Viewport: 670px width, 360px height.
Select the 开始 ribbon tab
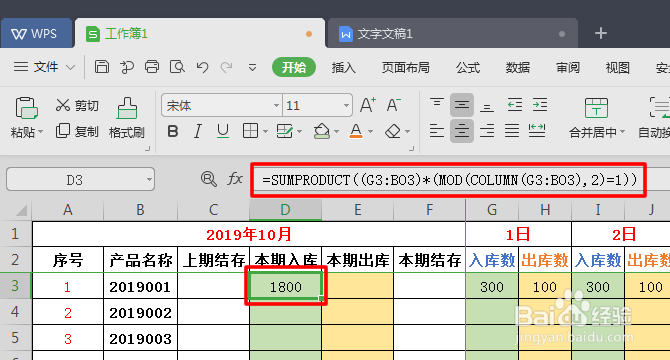(294, 67)
